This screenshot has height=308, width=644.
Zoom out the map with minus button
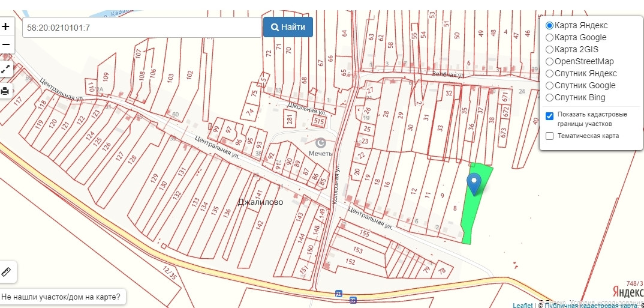pyautogui.click(x=6, y=44)
